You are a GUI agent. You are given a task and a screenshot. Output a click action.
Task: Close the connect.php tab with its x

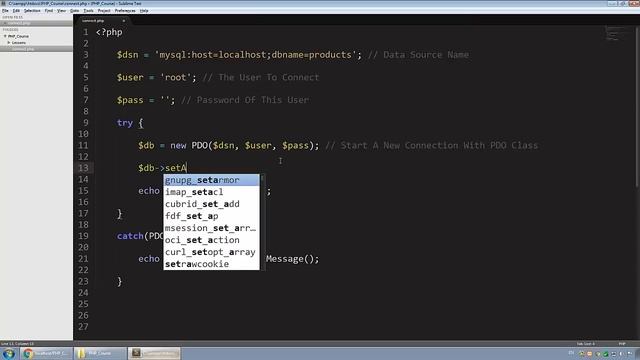click(124, 21)
